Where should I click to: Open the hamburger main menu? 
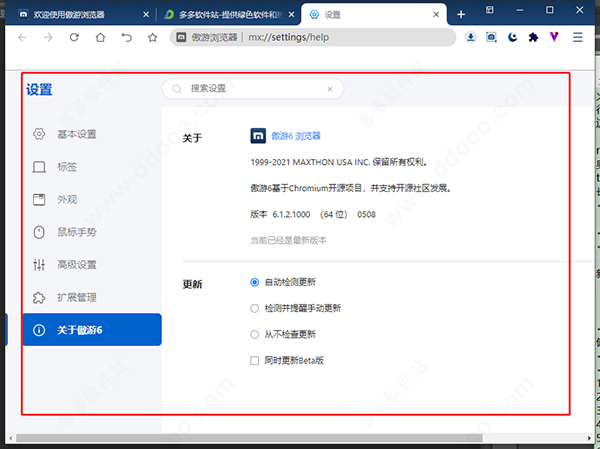click(x=577, y=37)
